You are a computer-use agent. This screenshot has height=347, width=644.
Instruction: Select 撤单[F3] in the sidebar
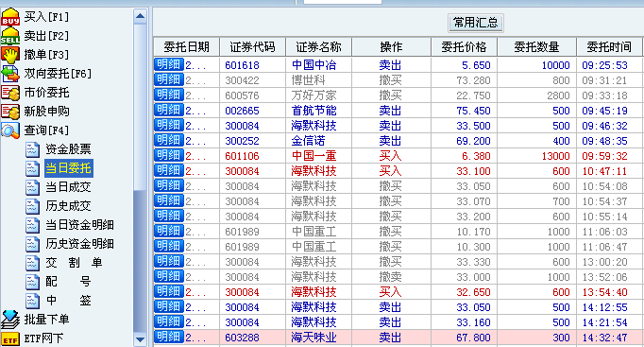(x=46, y=55)
